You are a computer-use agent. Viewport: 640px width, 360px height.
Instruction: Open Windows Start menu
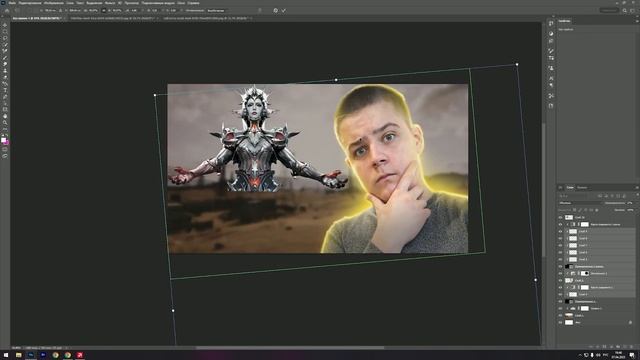click(6, 355)
